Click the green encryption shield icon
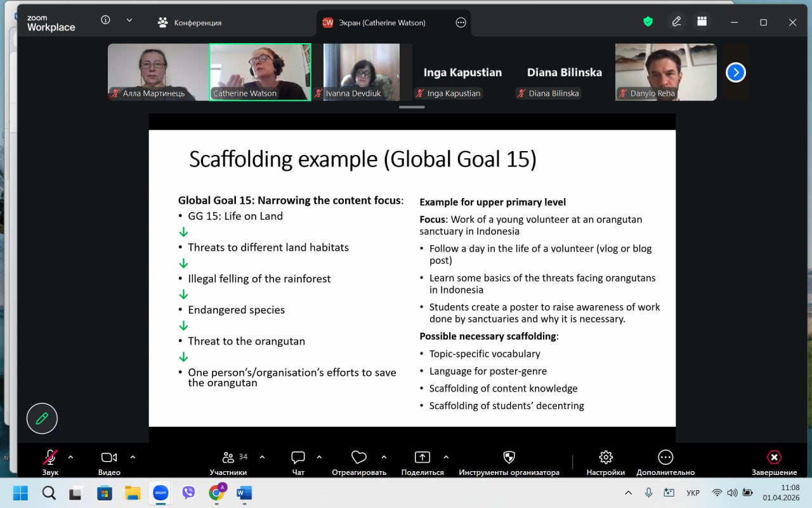Image resolution: width=812 pixels, height=508 pixels. coord(648,22)
